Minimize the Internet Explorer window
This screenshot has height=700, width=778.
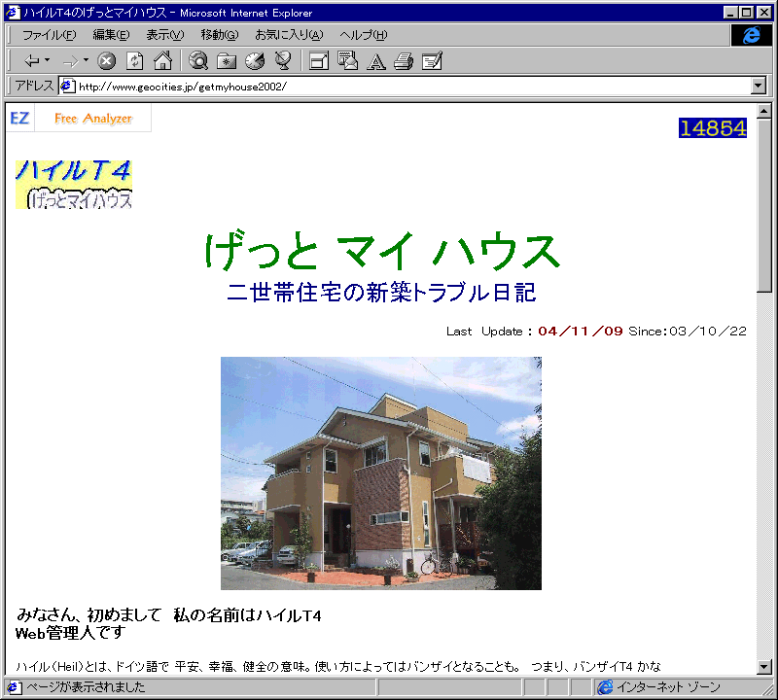[730, 13]
